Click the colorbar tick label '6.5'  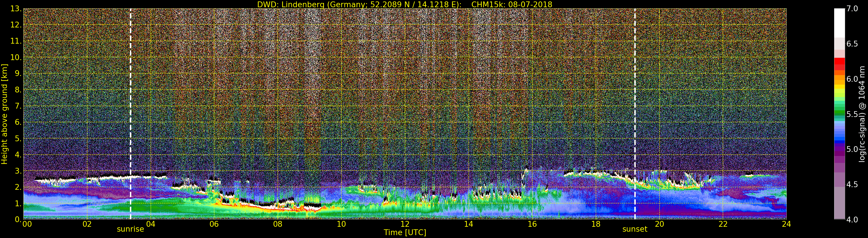[852, 44]
